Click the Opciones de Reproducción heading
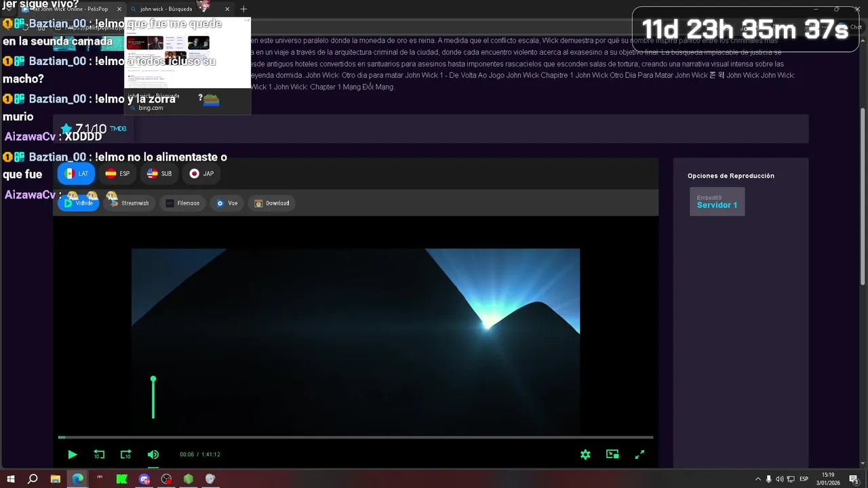 tap(731, 176)
